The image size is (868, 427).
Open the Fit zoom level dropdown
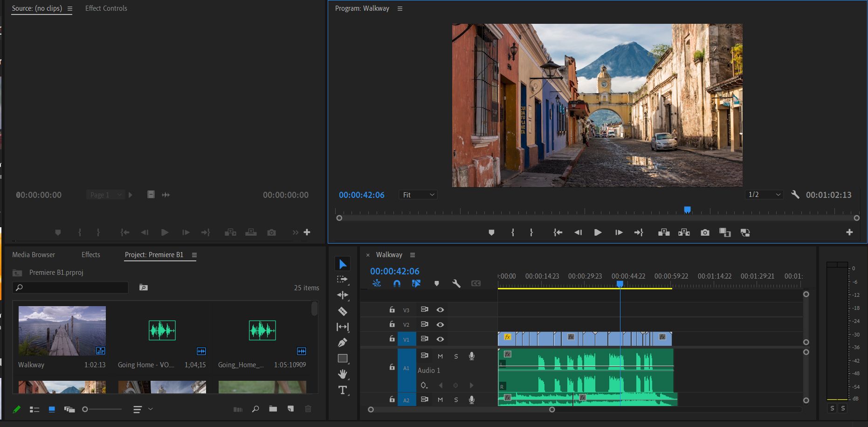click(418, 195)
